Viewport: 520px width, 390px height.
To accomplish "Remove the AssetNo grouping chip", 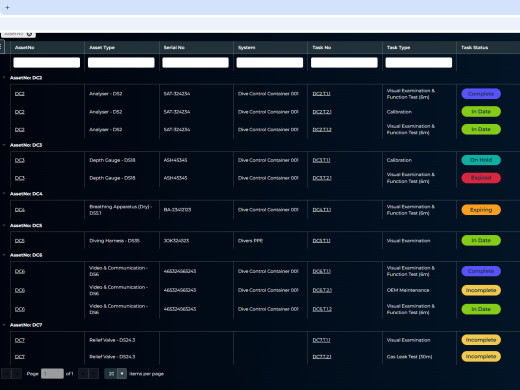I will point(29,34).
